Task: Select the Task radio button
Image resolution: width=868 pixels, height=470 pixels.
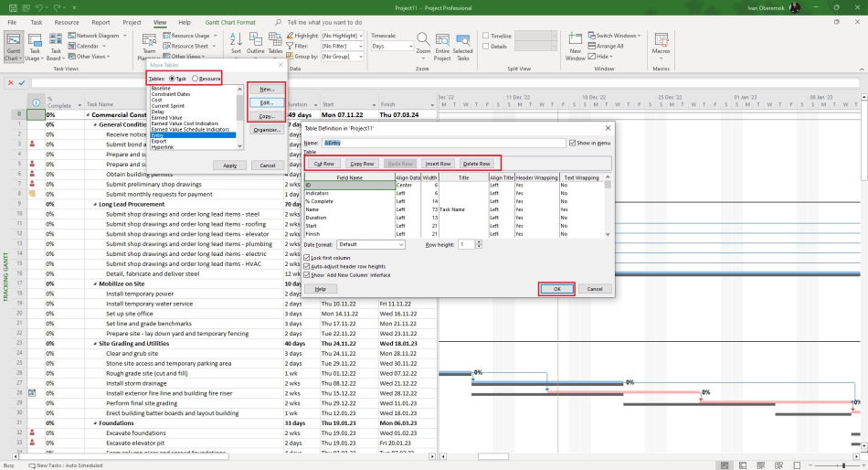Action: click(x=172, y=79)
